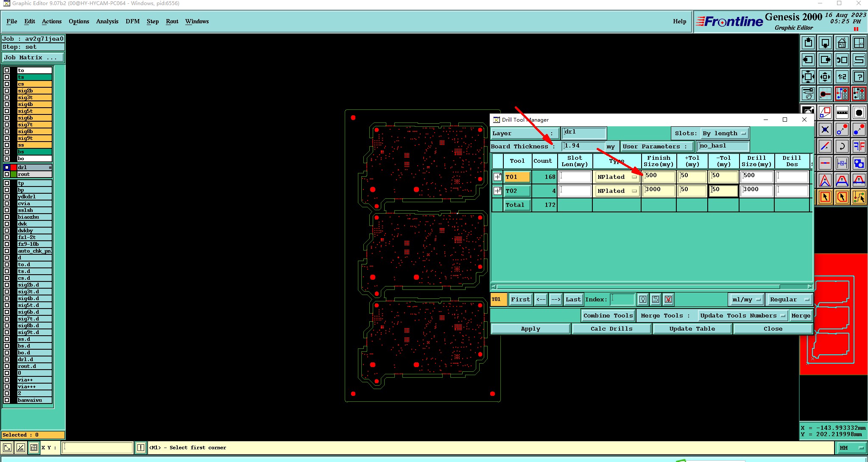Select the ruler measure tool
868x462 pixels.
tap(842, 112)
